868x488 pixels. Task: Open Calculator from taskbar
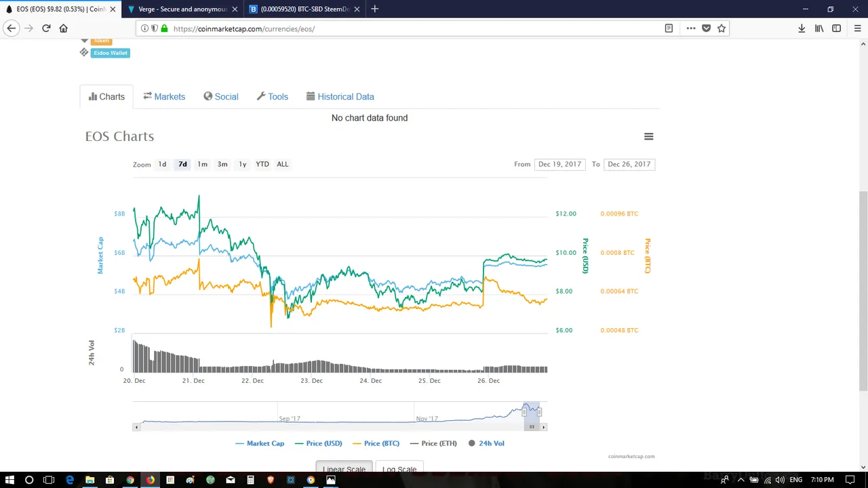pyautogui.click(x=250, y=480)
